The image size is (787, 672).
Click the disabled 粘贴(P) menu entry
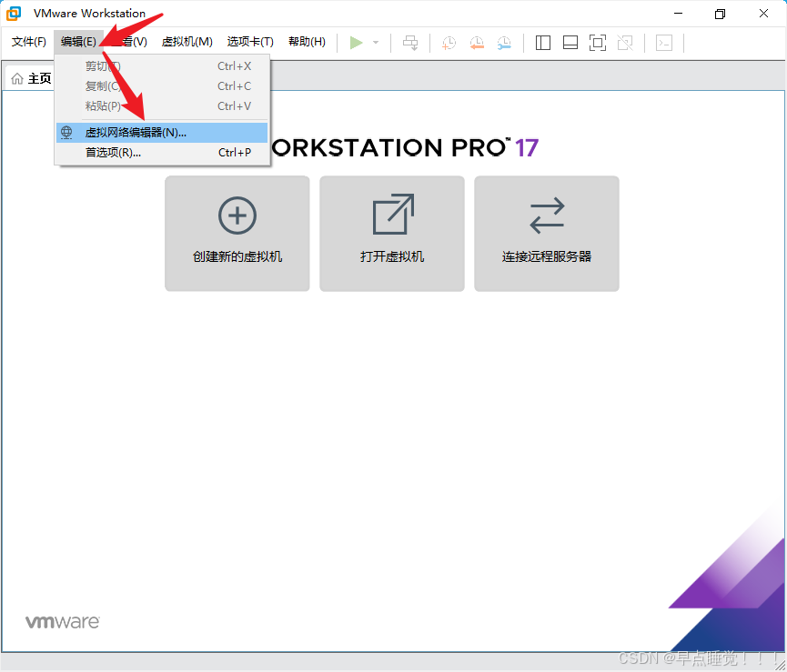[162, 106]
